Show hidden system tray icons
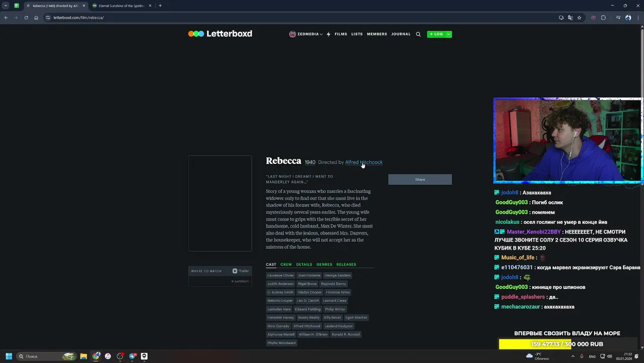644x363 pixels. (x=572, y=356)
